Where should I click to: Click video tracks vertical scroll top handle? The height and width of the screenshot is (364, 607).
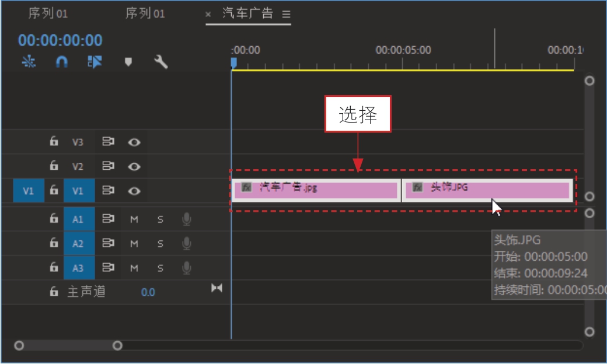click(589, 80)
